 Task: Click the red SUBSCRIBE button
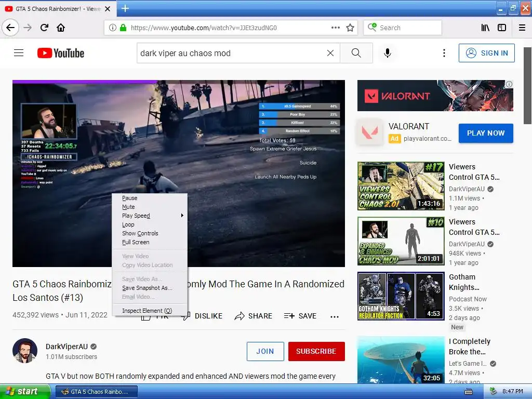point(316,351)
